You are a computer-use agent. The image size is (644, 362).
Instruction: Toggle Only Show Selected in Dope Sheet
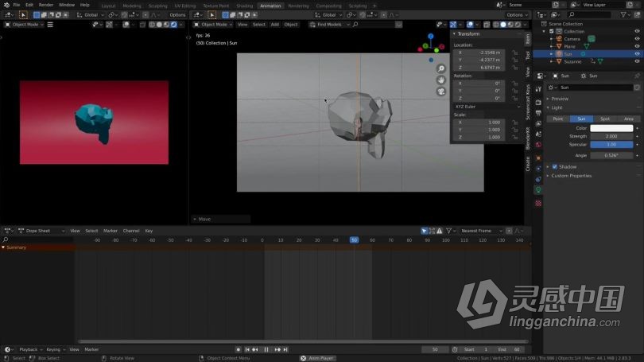coord(425,231)
